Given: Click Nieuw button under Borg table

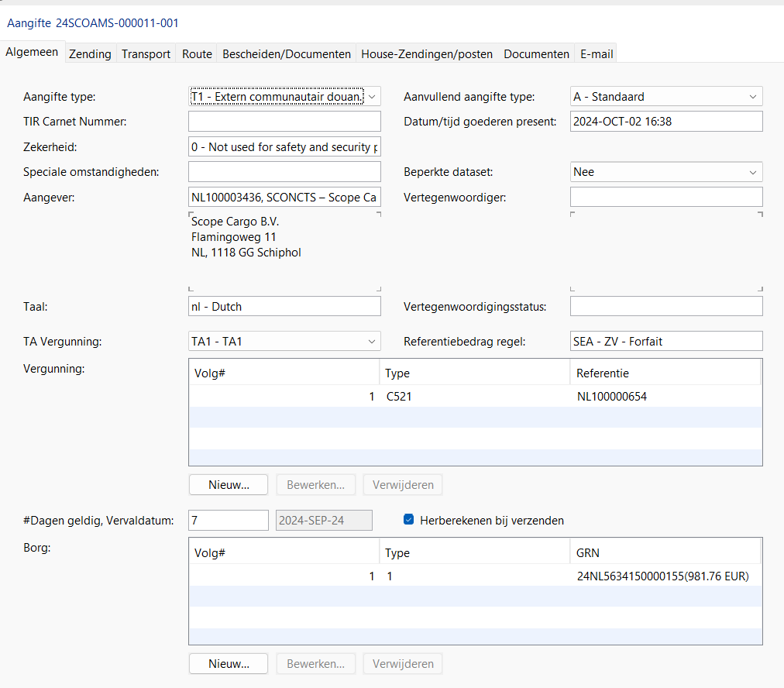Looking at the screenshot, I should pyautogui.click(x=229, y=664).
